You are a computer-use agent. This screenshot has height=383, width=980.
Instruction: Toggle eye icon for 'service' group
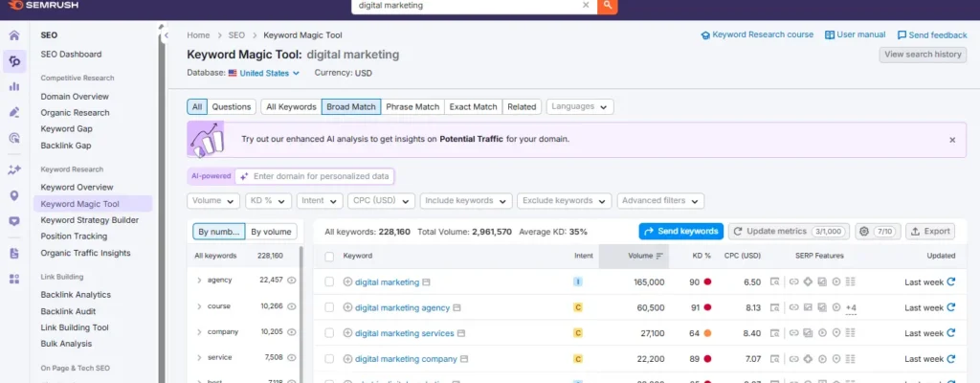coord(291,357)
